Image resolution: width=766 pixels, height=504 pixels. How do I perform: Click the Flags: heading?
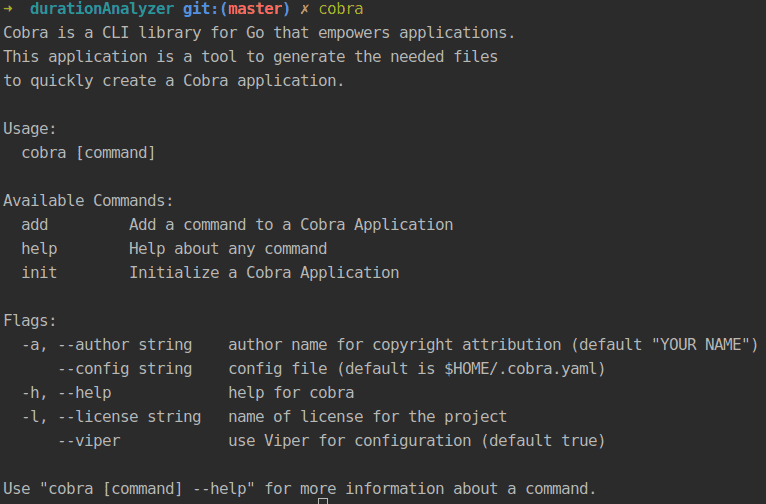(x=30, y=321)
